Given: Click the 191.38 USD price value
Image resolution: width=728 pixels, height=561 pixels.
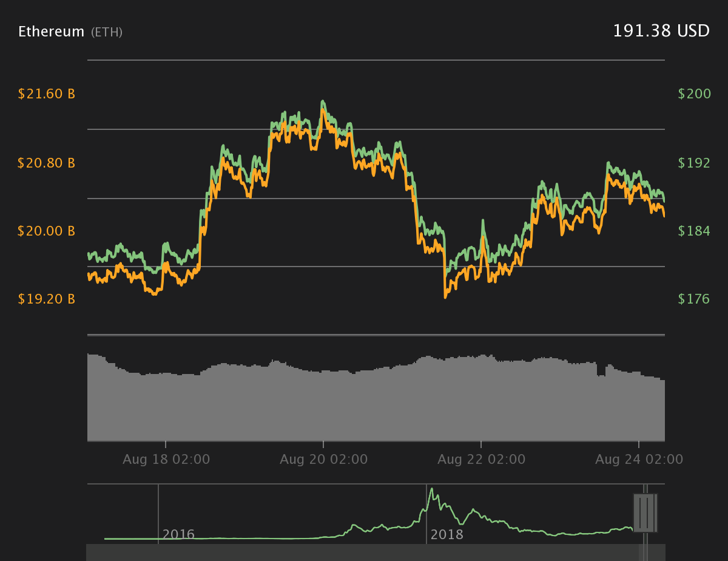Looking at the screenshot, I should pyautogui.click(x=661, y=31).
